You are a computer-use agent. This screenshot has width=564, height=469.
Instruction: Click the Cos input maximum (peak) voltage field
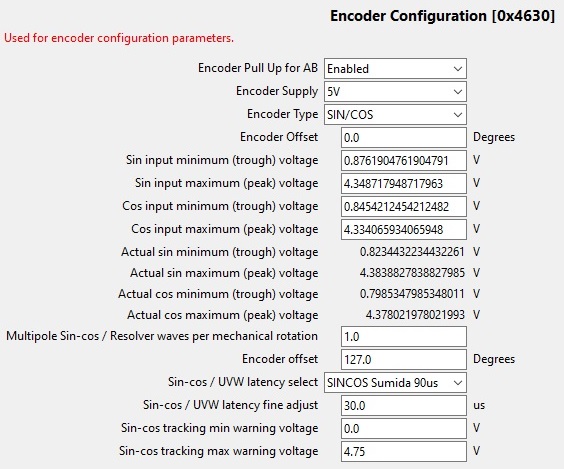404,229
